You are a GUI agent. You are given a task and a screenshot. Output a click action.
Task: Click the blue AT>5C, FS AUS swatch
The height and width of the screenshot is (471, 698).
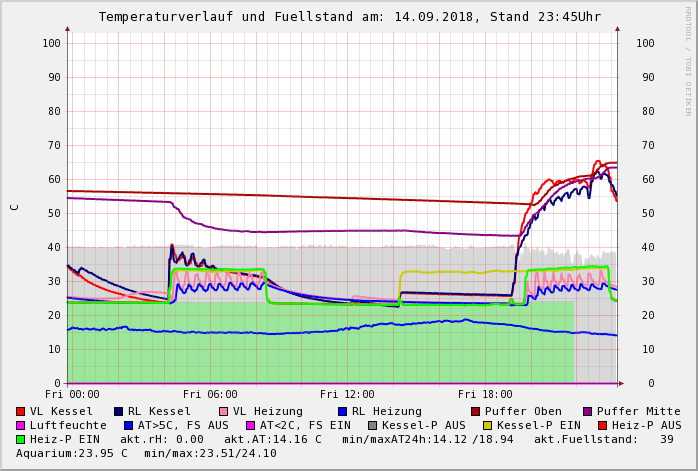[129, 426]
